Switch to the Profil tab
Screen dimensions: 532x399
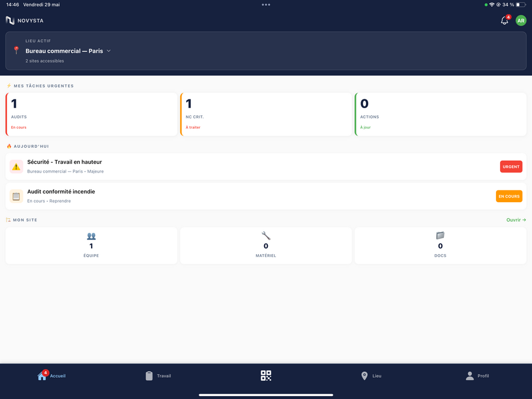(x=478, y=375)
